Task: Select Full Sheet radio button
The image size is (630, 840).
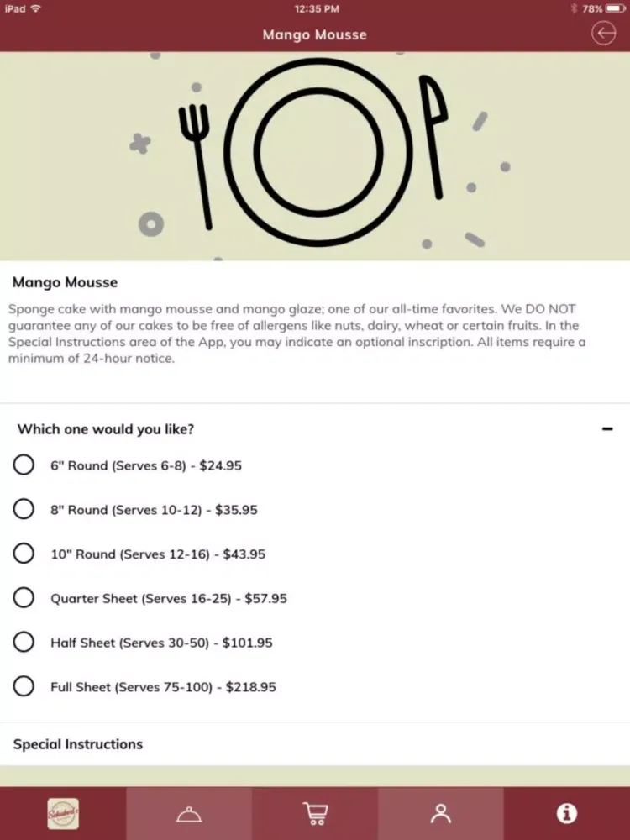Action: pyautogui.click(x=24, y=686)
